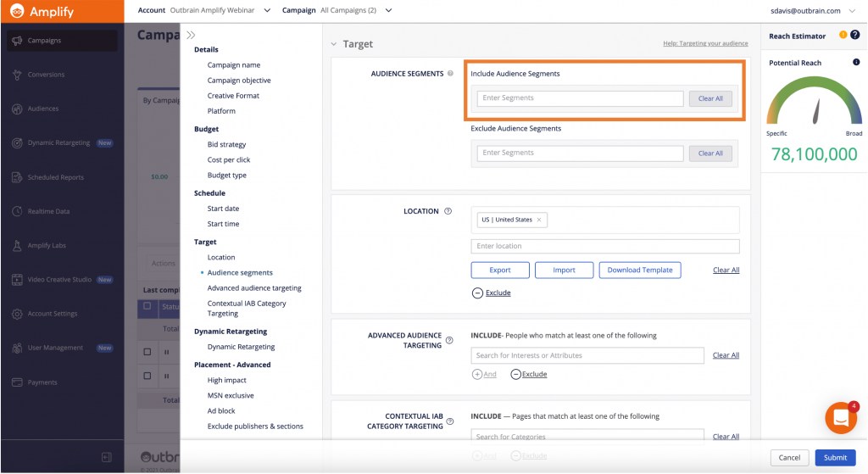Collapse the Target section chevron
Image resolution: width=868 pixels, height=474 pixels.
click(x=334, y=44)
